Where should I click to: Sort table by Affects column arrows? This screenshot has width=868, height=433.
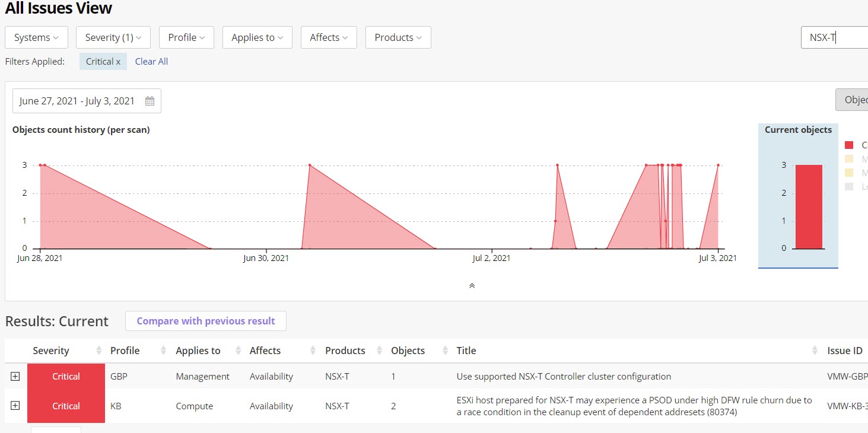[x=313, y=351]
